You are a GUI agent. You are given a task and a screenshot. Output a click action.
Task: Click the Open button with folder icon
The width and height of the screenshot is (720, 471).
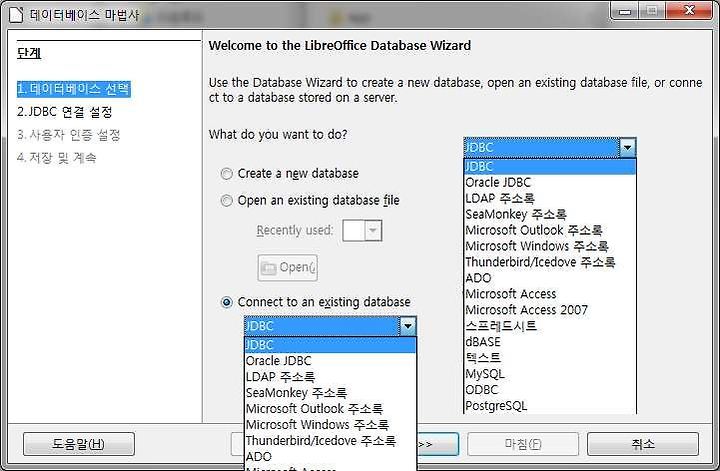[287, 268]
